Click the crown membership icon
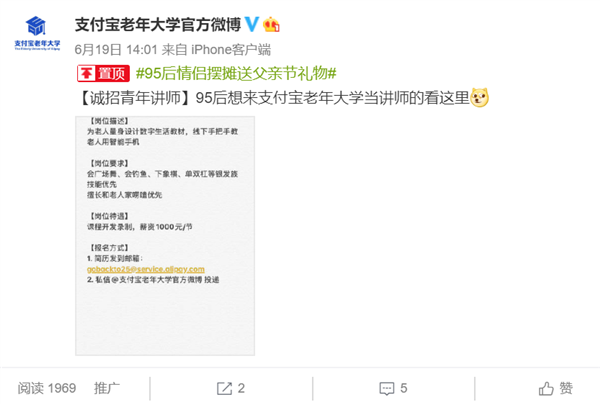Screen dimensions: 600x404 click(x=271, y=25)
